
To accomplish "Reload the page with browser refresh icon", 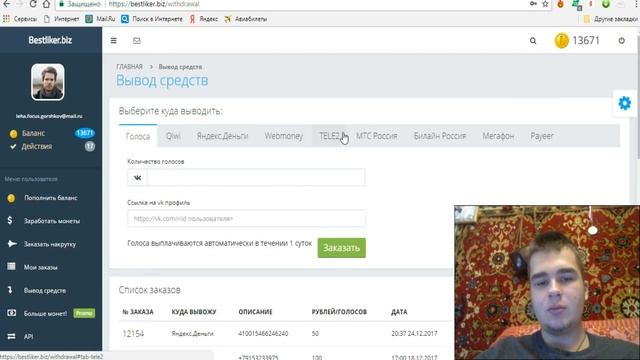I will click(33, 4).
